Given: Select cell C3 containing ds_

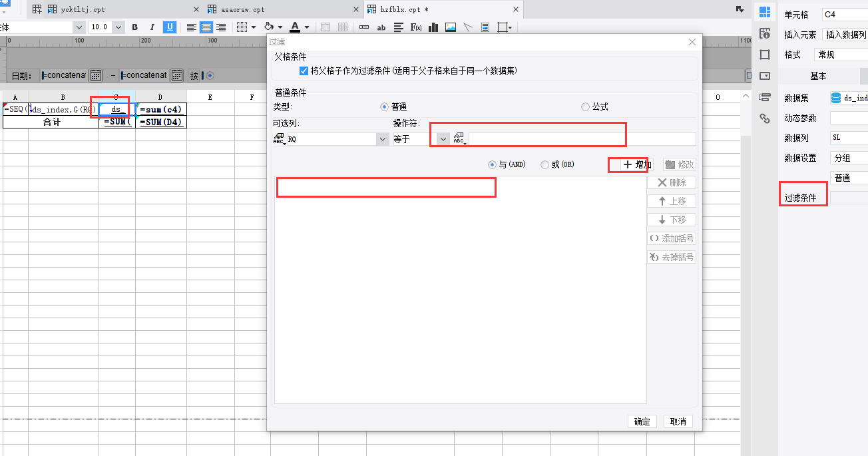Looking at the screenshot, I should pos(116,109).
